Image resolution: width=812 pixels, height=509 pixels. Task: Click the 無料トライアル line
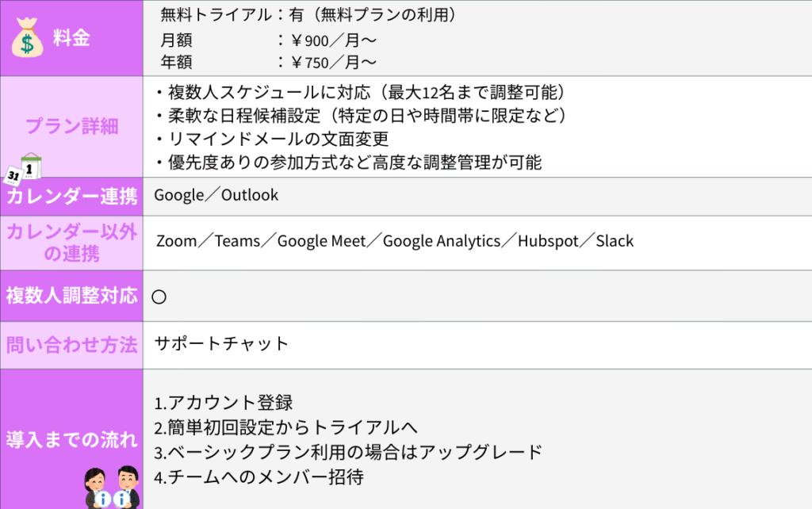pyautogui.click(x=308, y=15)
